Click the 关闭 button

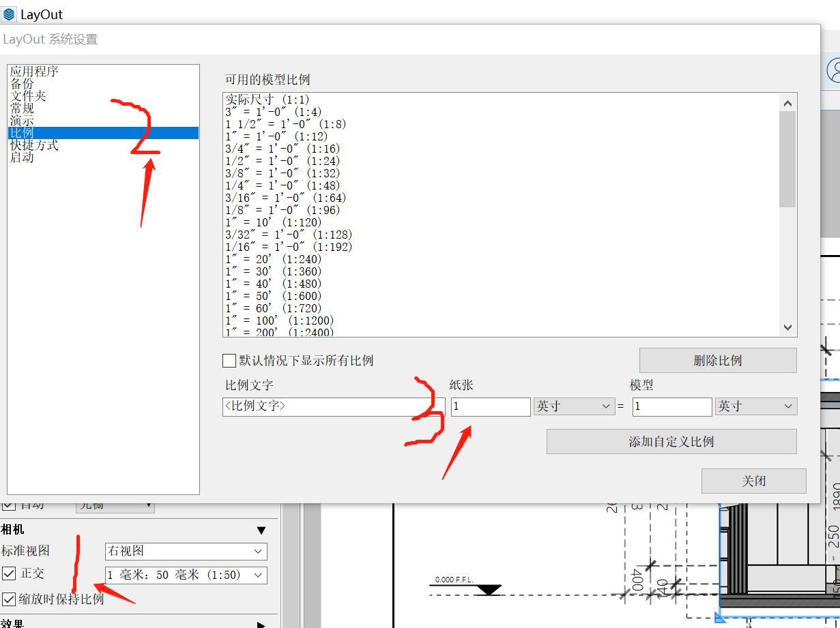coord(754,481)
